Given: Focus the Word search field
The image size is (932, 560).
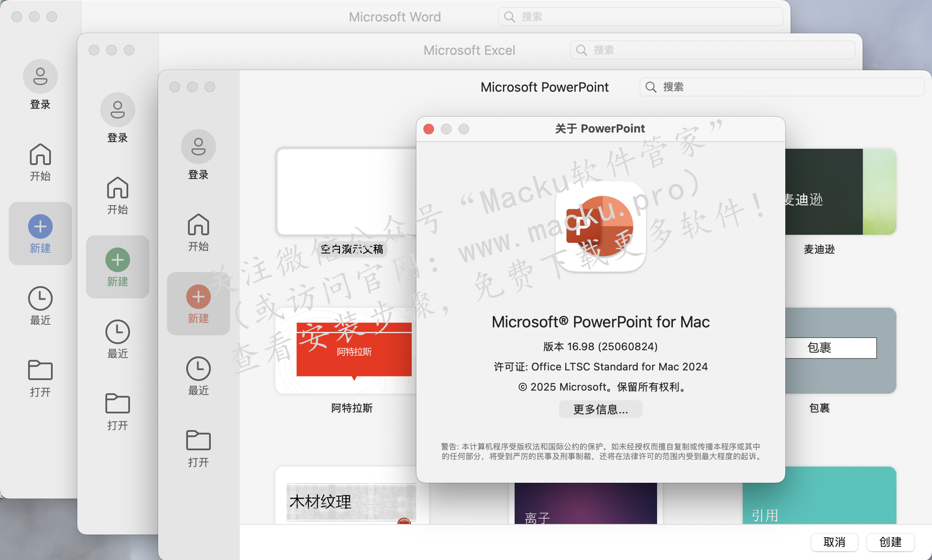Looking at the screenshot, I should click(x=640, y=17).
